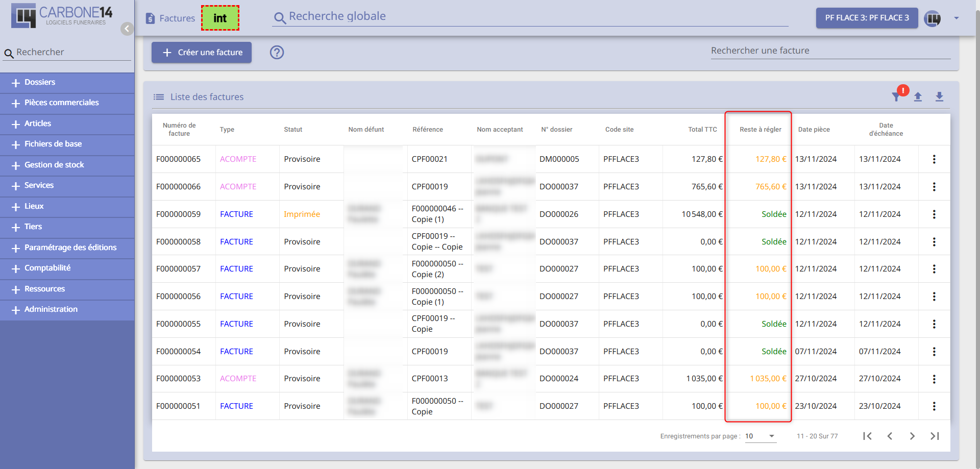Screen dimensions: 980x469
Task: Sort by Code site column header
Action: pyautogui.click(x=619, y=130)
